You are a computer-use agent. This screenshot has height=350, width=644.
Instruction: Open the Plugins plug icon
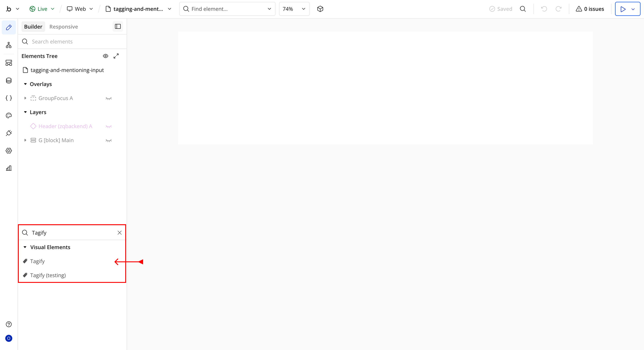[x=9, y=133]
